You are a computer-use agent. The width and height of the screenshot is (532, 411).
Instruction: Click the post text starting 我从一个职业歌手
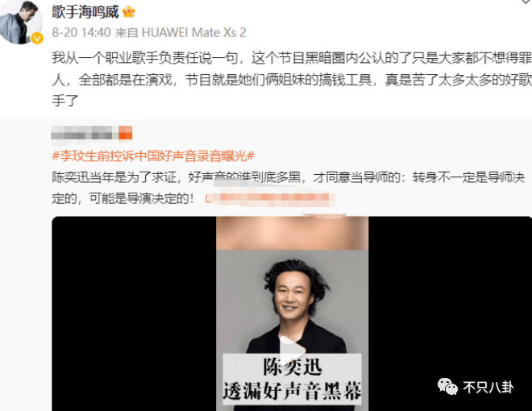(x=292, y=79)
